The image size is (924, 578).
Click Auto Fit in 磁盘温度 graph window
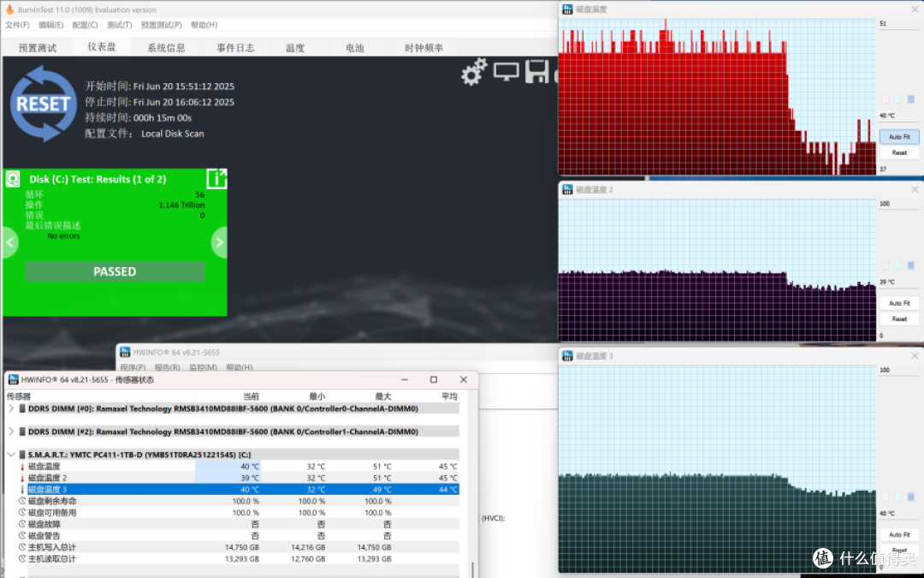click(x=899, y=137)
